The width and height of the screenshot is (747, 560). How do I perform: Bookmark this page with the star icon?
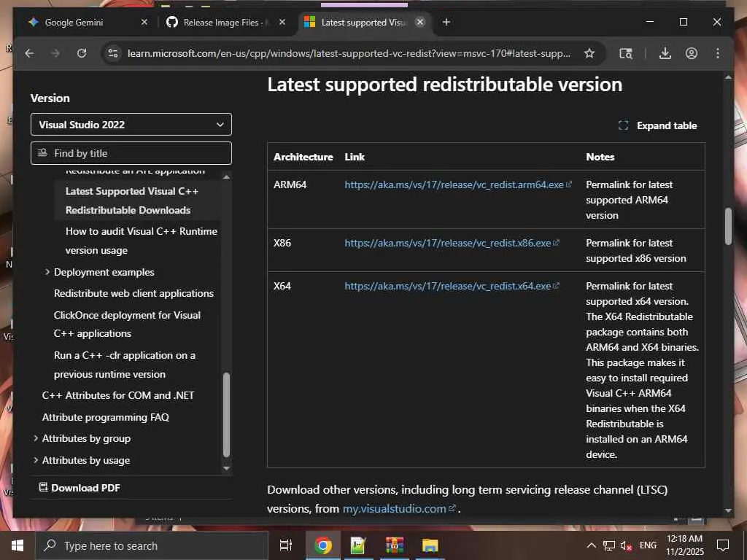click(x=589, y=53)
